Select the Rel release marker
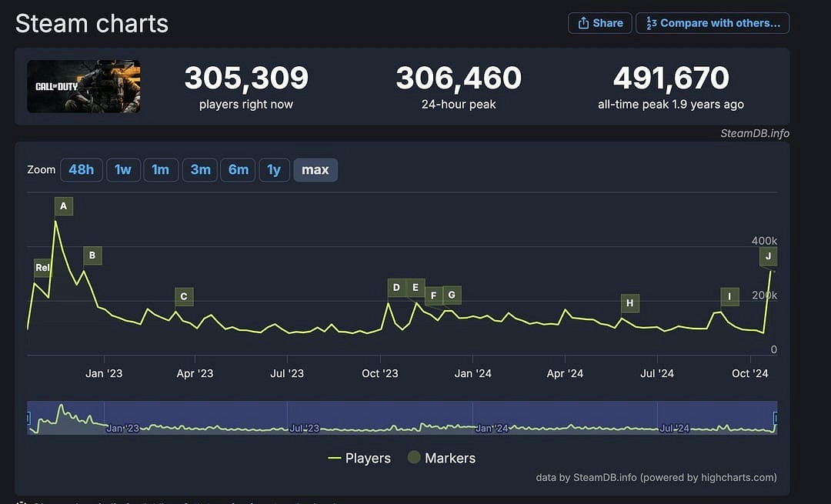 [42, 268]
